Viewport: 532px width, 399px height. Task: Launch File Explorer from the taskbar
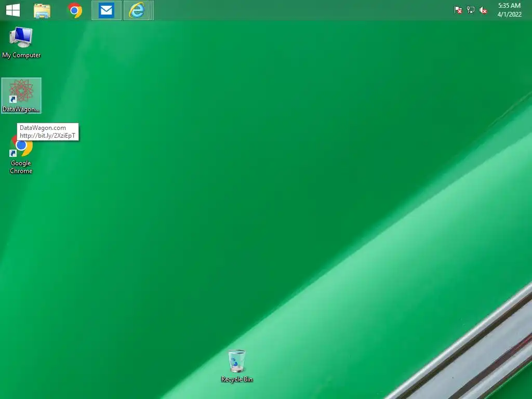click(42, 10)
